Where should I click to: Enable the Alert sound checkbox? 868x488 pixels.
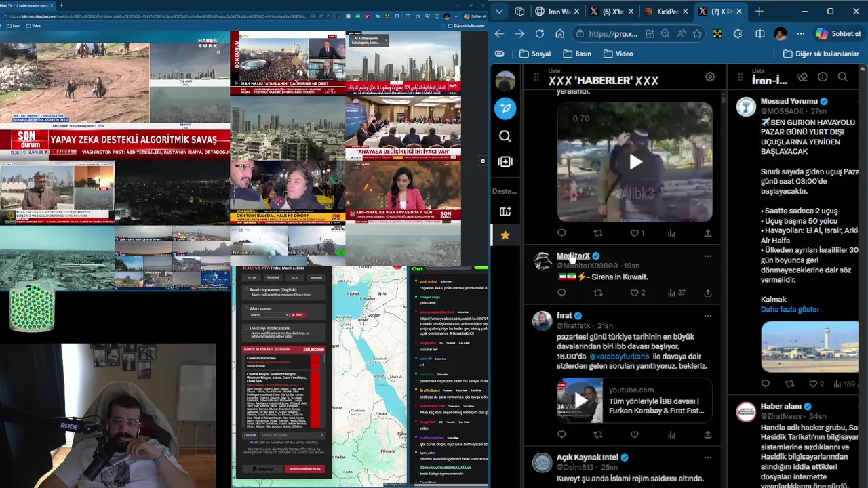[246, 308]
